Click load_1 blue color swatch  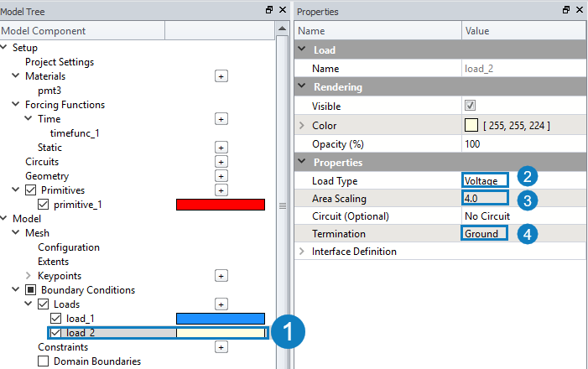(x=221, y=319)
